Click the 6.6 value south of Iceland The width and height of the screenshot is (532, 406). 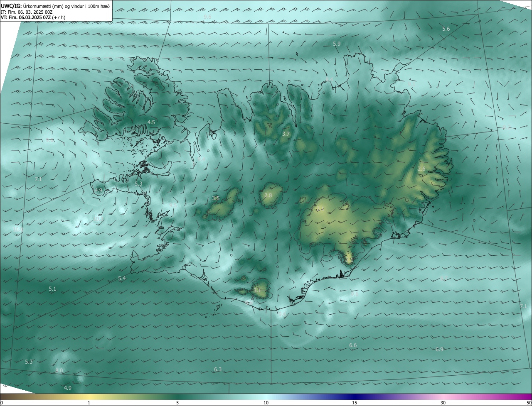[353, 345]
